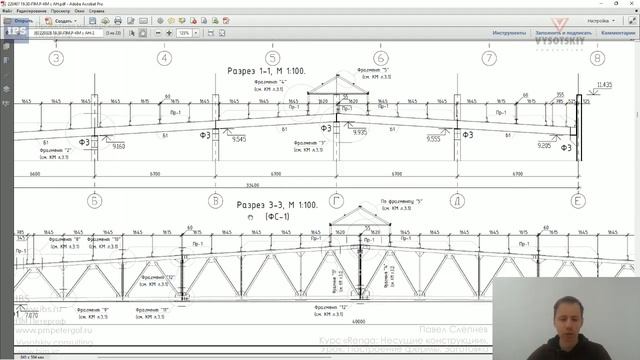The height and width of the screenshot is (360, 640).
Task: Open the Окно menu
Action: point(80,11)
